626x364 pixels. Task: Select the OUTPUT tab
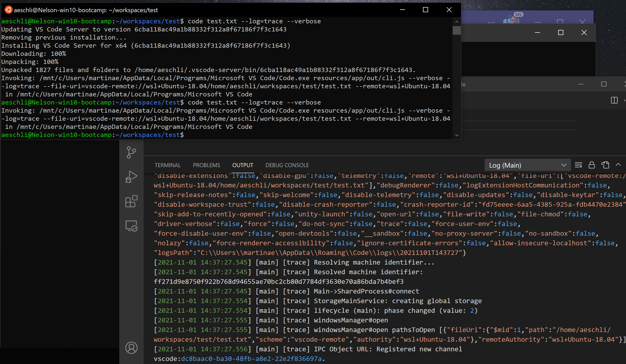243,165
